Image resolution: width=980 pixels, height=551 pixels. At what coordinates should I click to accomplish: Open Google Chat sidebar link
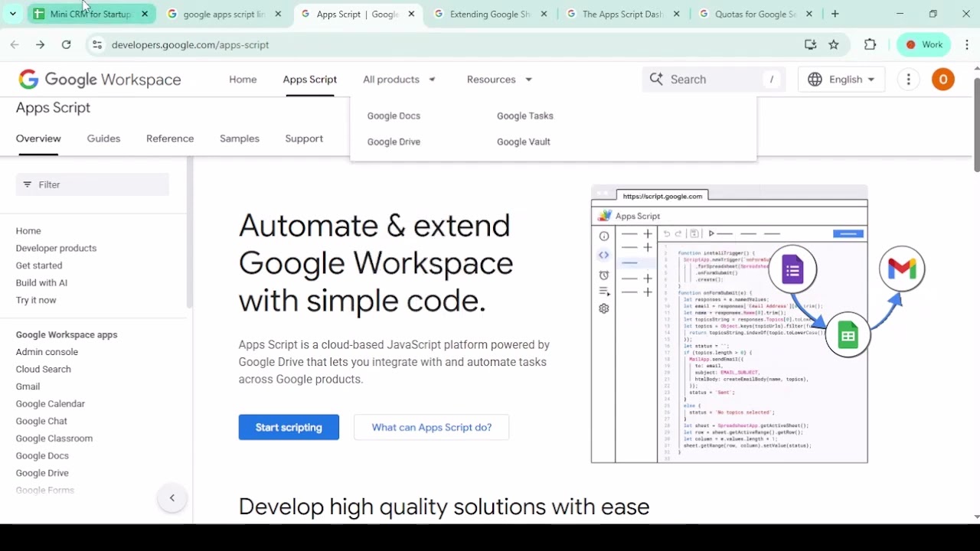(41, 421)
